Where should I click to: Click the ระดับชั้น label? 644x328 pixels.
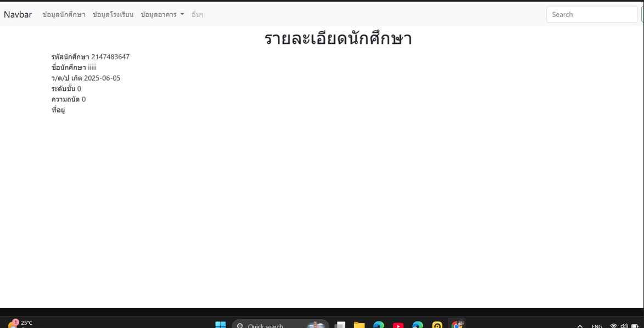63,89
